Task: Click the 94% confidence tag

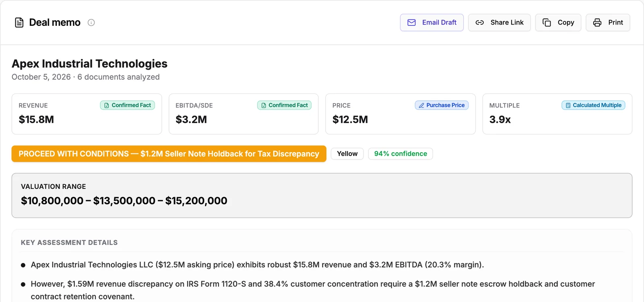Action: click(400, 154)
